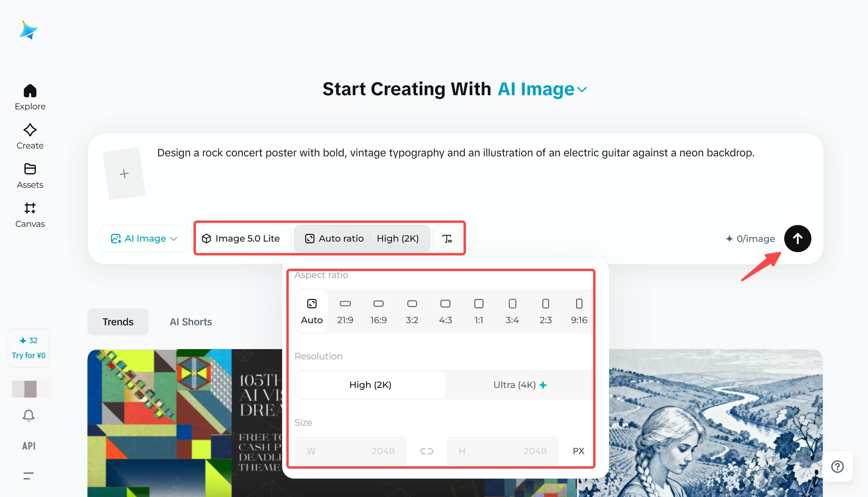Open the Image 5.0 Lite model selector

click(x=241, y=239)
